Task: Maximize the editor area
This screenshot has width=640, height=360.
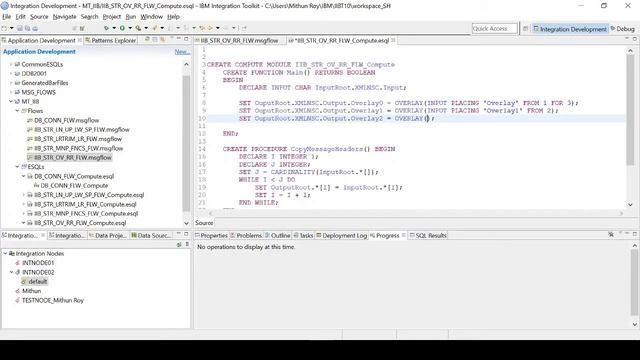Action: [635, 39]
